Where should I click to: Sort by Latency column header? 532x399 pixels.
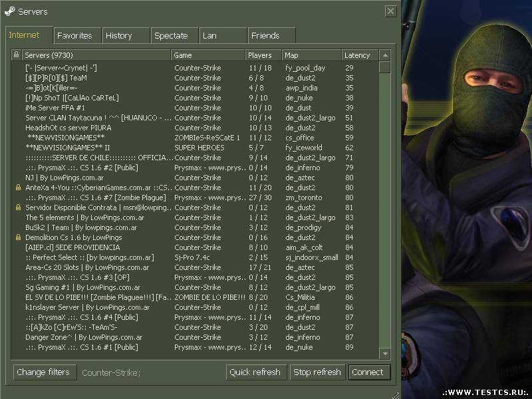tap(360, 55)
